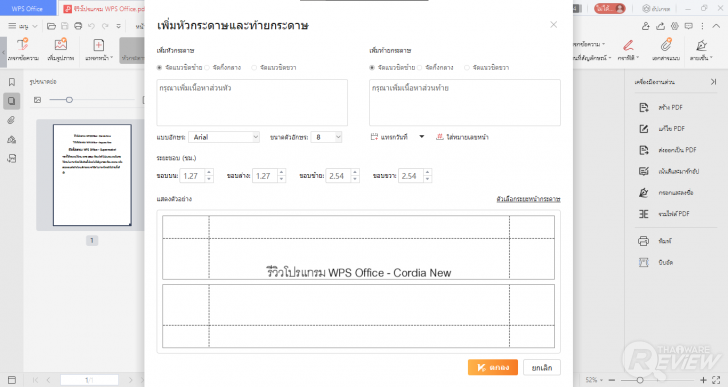The height and width of the screenshot is (387, 728).
Task: Open the zoom percentage dropdown showing 52%
Action: pyautogui.click(x=594, y=380)
